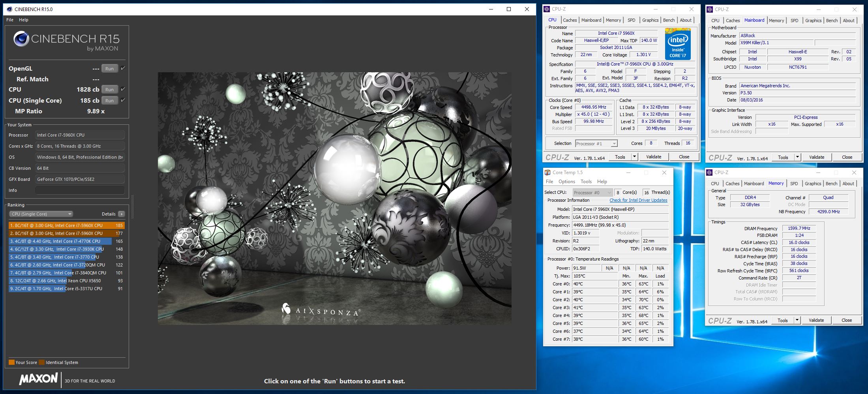Open Processor #0 dropdown in Core Temp
This screenshot has height=394, width=868.
(x=592, y=193)
